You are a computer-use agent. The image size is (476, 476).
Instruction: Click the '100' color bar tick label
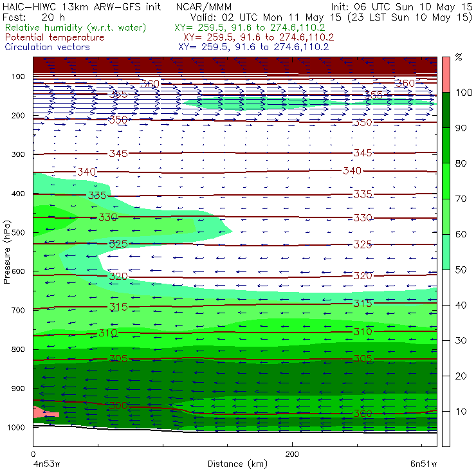point(464,93)
